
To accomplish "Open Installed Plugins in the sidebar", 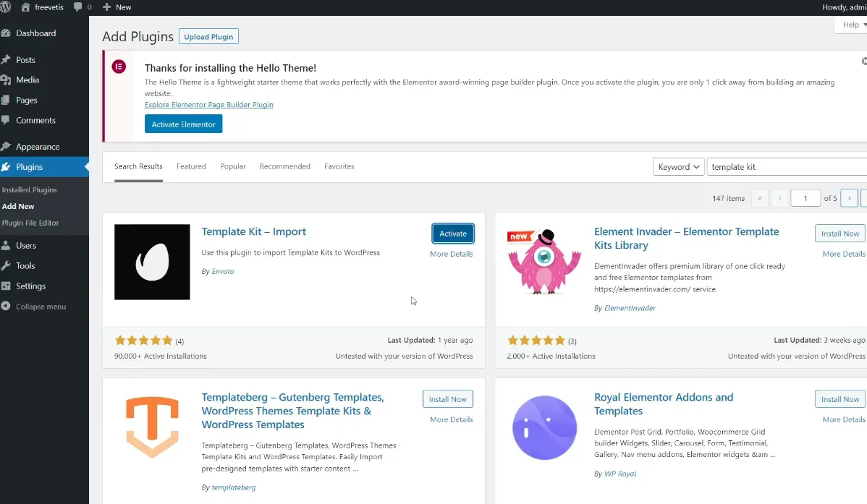I will tap(30, 190).
